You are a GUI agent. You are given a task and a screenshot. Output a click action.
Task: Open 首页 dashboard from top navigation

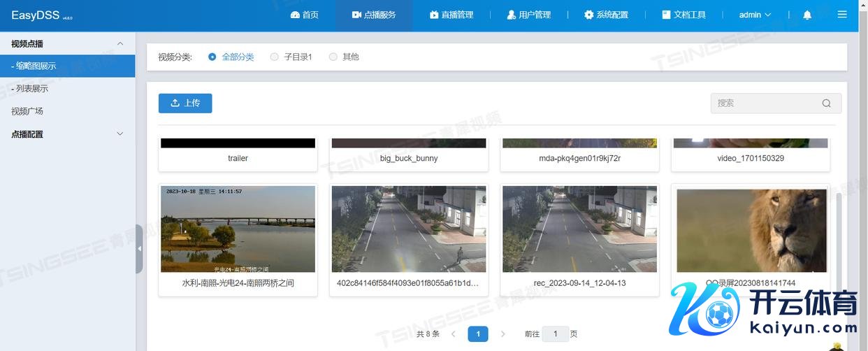[304, 15]
